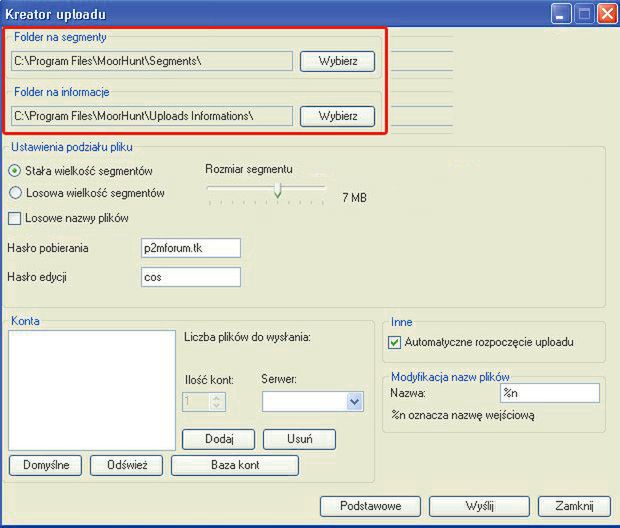The height and width of the screenshot is (528, 620).
Task: Decrease Ilość kont with down arrow
Action: [x=216, y=406]
